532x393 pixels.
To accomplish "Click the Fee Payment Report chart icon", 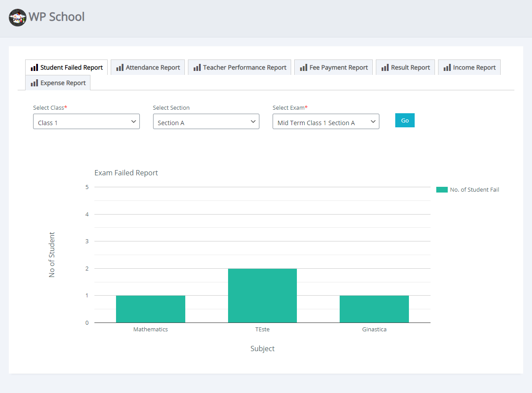I will tap(303, 68).
